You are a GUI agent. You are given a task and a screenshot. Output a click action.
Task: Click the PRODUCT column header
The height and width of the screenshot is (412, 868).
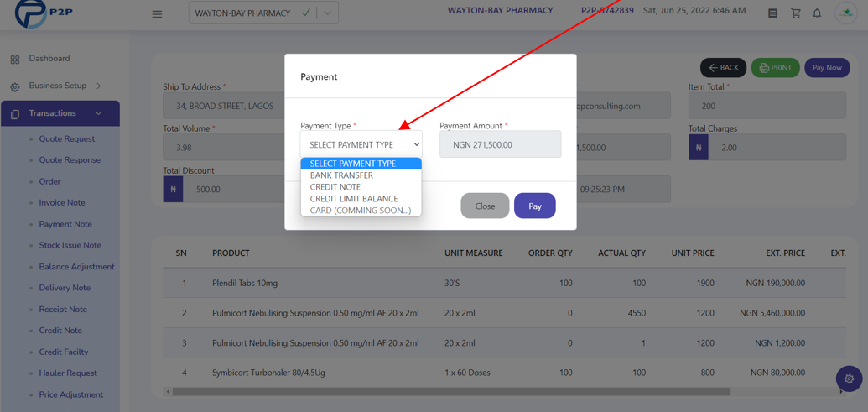(231, 253)
